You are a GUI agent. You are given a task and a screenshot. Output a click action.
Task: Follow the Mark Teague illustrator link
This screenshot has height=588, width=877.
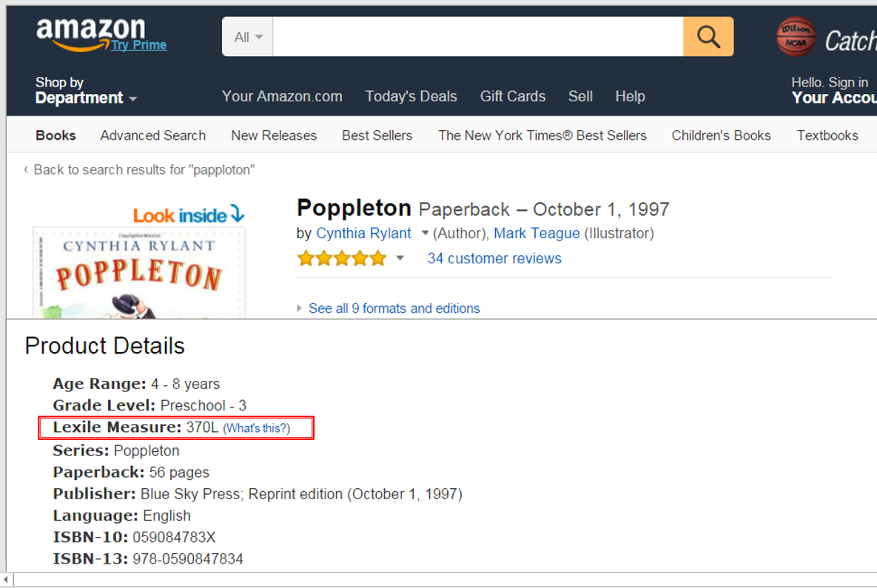point(537,233)
